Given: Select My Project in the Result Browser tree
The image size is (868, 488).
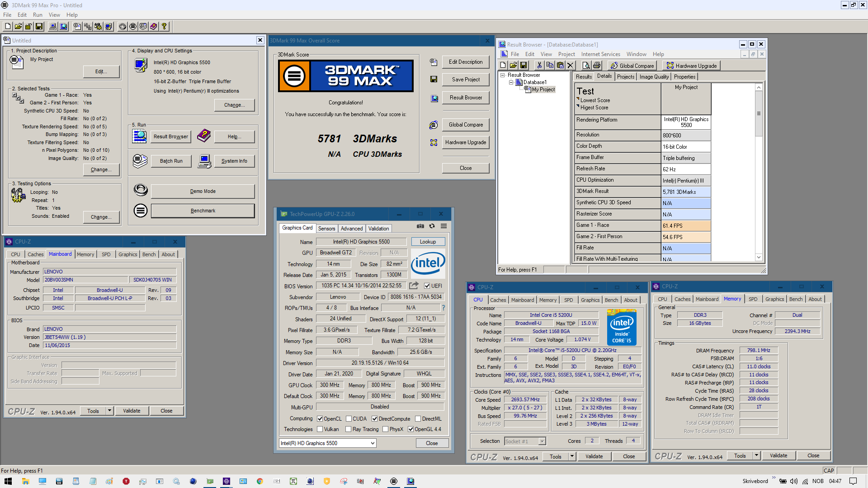Looking at the screenshot, I should pos(543,89).
